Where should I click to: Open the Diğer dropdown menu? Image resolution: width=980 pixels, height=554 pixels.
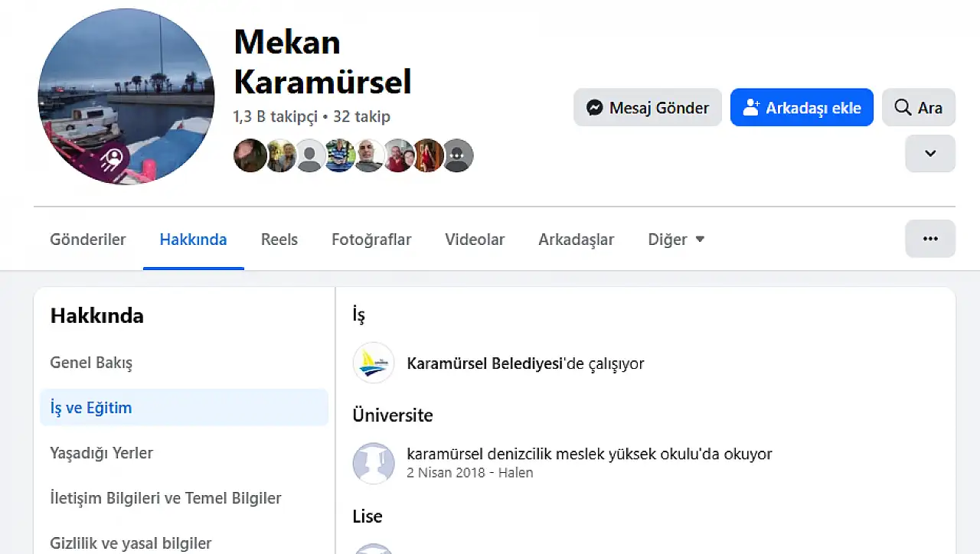676,240
